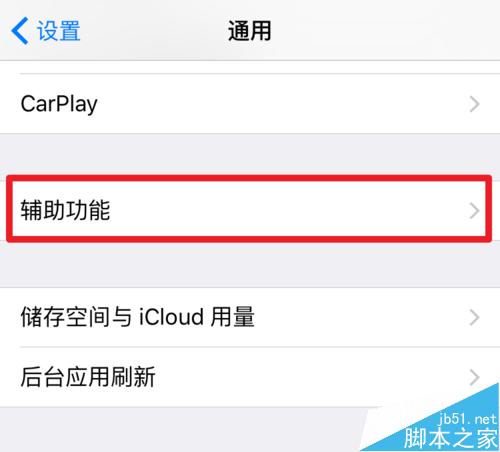The height and width of the screenshot is (452, 500).
Task: Click the arrow next to 辅助功能
Action: coord(474,211)
